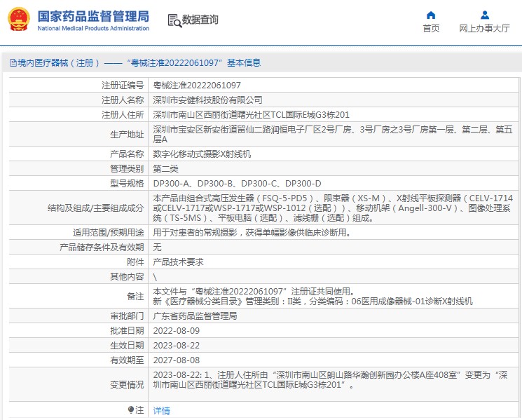Viewport: 522px width, 420px height.
Task: Click the 管理类别 label
Action: click(x=127, y=168)
